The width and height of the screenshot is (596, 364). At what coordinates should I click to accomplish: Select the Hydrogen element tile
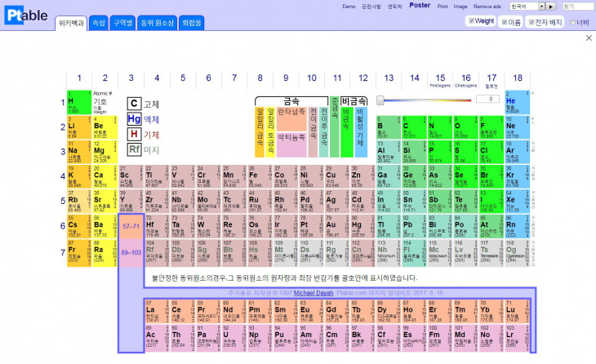(x=78, y=103)
